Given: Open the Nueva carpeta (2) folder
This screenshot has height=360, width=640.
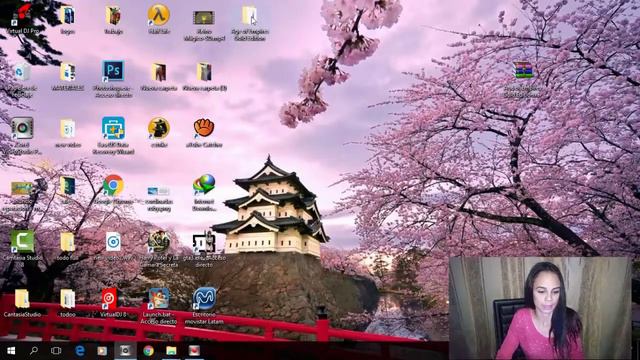Looking at the screenshot, I should point(204,77).
